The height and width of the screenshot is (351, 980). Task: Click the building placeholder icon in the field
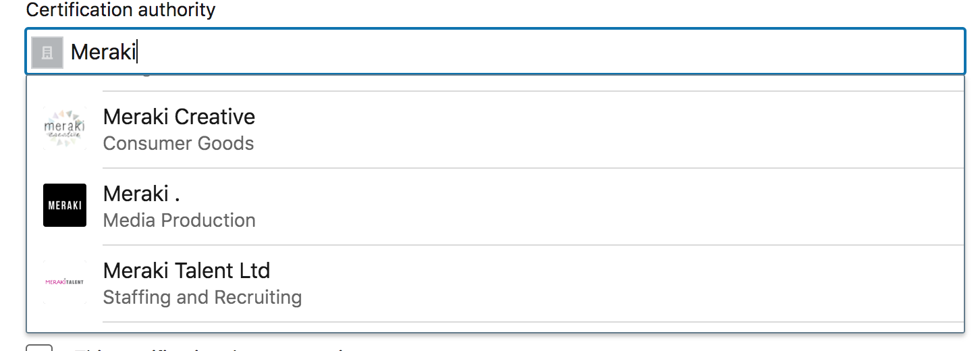pyautogui.click(x=47, y=53)
